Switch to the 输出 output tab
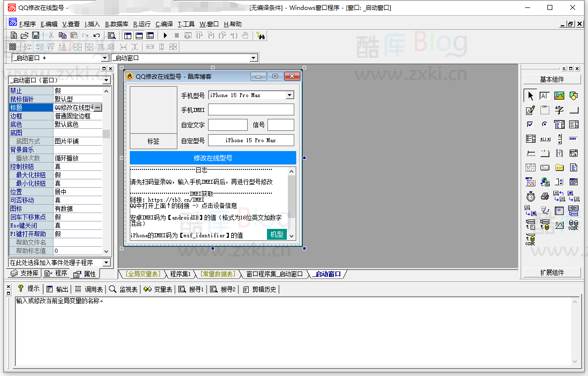588x376 pixels. (57, 289)
